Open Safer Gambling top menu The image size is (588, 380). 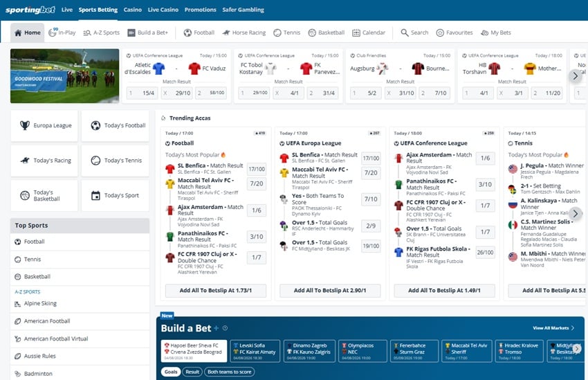click(243, 10)
